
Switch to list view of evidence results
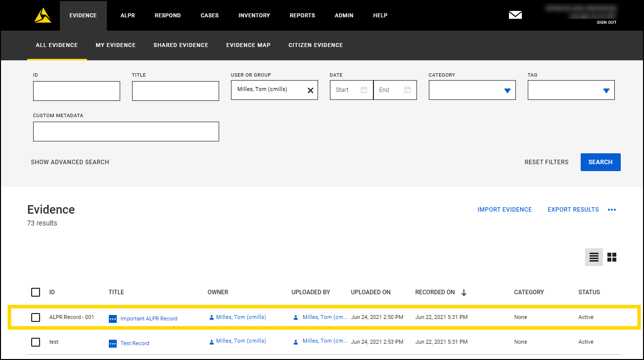pos(594,257)
